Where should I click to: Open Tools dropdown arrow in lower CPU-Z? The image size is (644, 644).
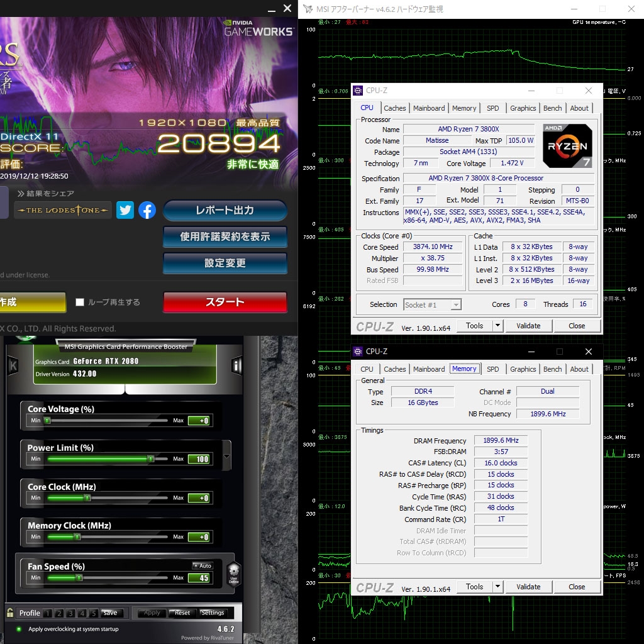[498, 587]
